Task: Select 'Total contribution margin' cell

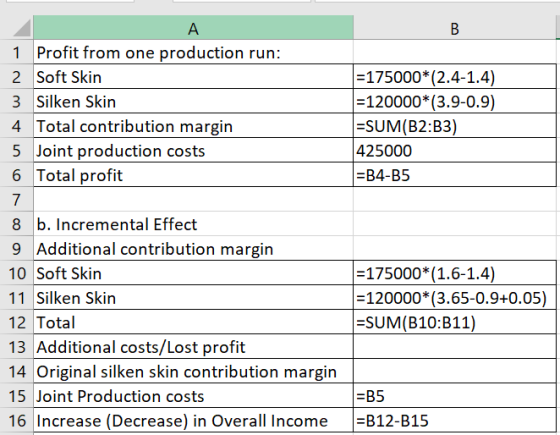Action: point(193,126)
